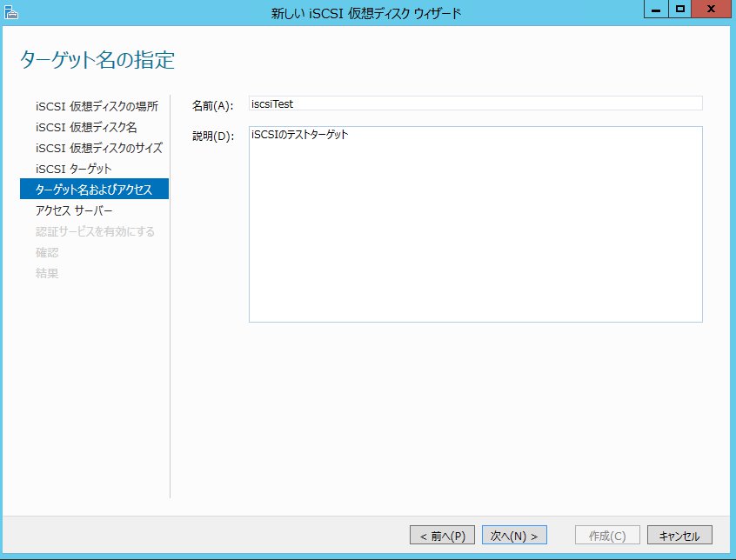Close the wizard with the red X
This screenshot has width=736, height=560.
pyautogui.click(x=712, y=8)
